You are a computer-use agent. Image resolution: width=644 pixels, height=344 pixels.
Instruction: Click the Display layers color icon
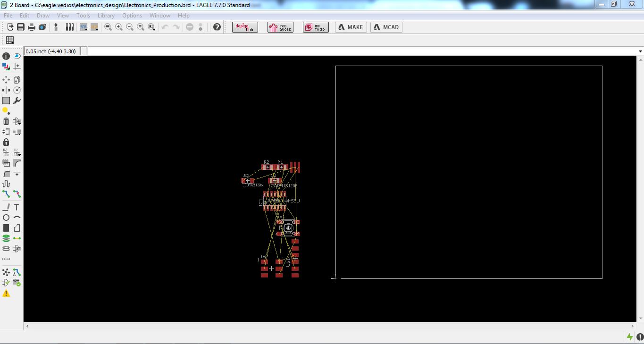6,66
